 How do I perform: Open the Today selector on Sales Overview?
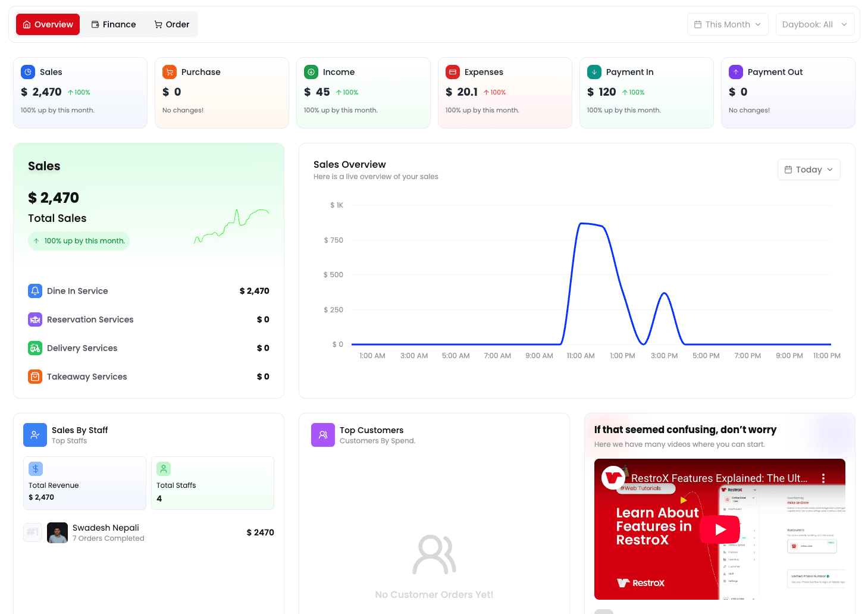pyautogui.click(x=809, y=170)
